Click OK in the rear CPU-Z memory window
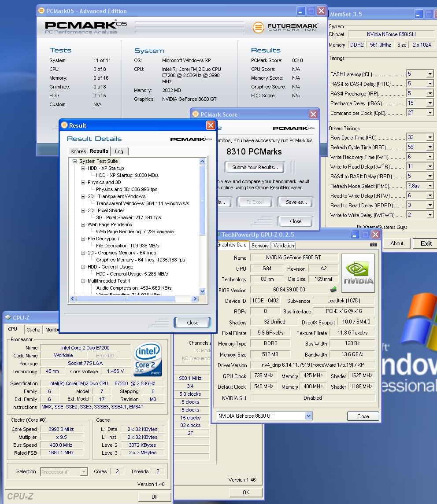This screenshot has height=504, width=437. (246, 492)
